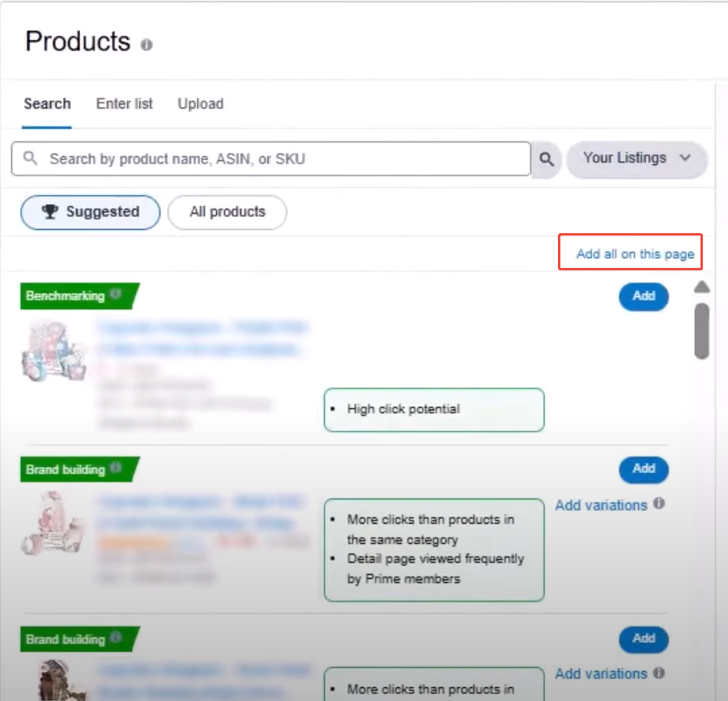
Task: Add the Benchmarking product
Action: pyautogui.click(x=644, y=296)
